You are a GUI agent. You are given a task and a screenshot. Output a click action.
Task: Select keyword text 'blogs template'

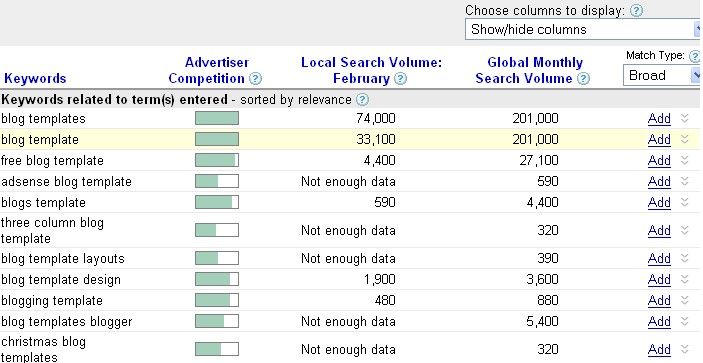point(43,203)
